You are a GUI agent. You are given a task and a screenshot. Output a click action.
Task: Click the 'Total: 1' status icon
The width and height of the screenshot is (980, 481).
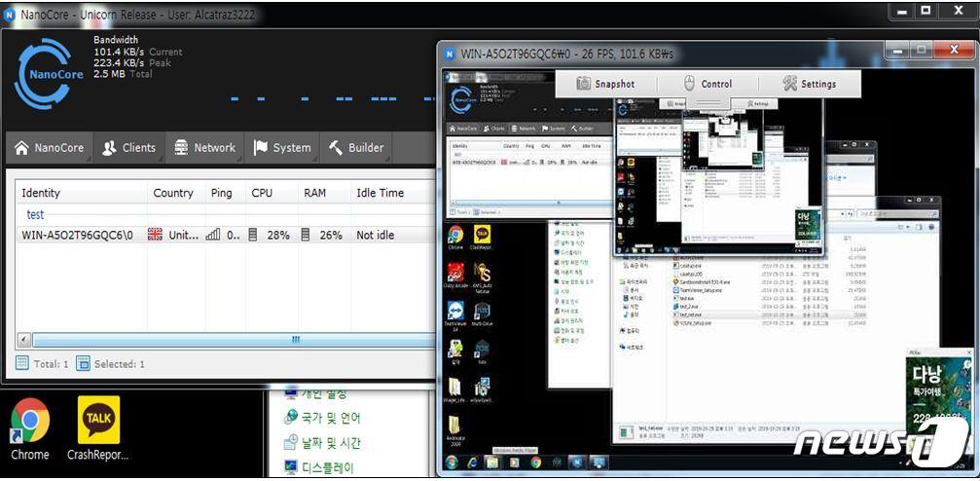point(21,363)
